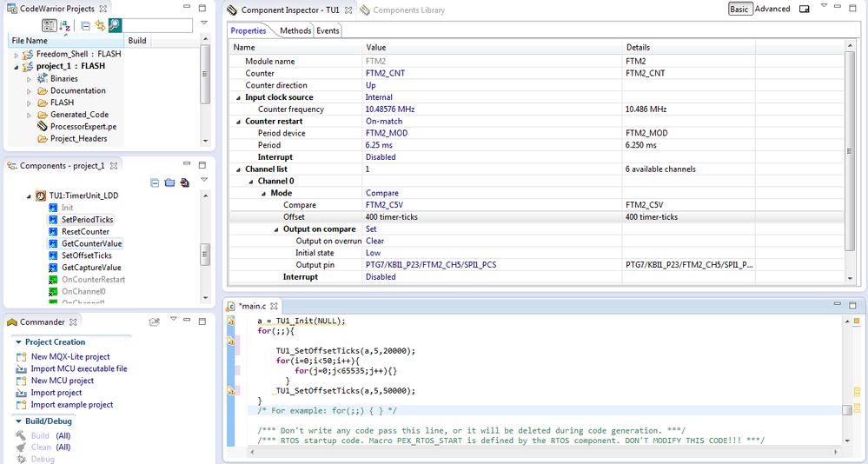
Task: Expand the Binaries node
Action: point(29,79)
